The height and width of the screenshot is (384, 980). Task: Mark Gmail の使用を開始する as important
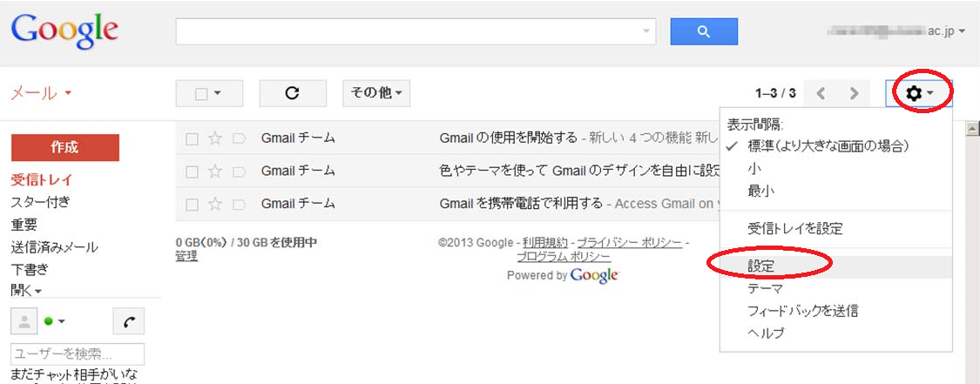click(239, 138)
